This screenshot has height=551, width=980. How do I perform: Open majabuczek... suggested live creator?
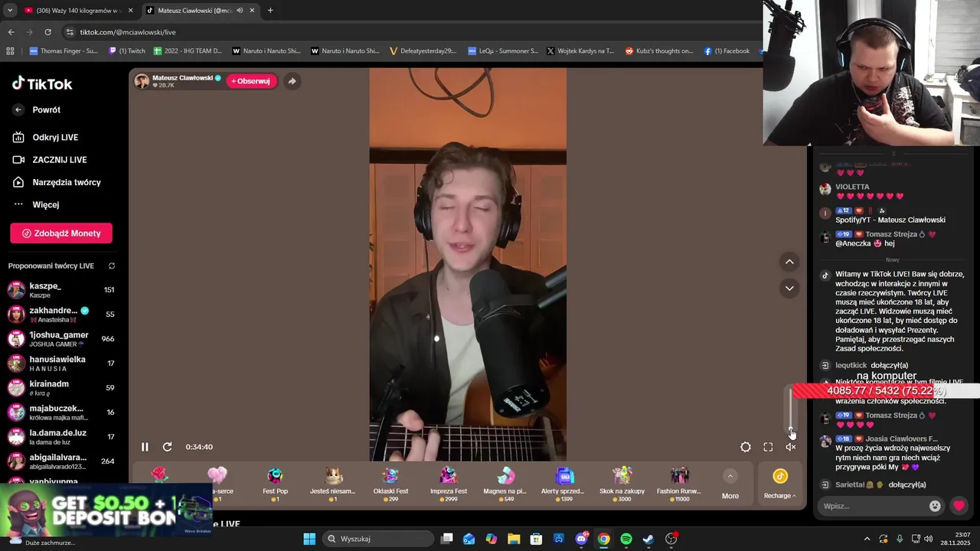pos(61,412)
